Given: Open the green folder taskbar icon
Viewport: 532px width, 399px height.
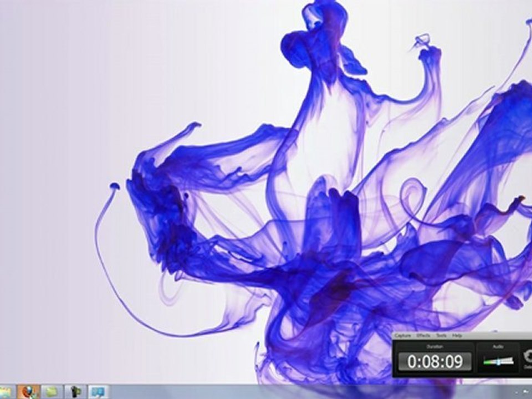Looking at the screenshot, I should click(x=52, y=392).
